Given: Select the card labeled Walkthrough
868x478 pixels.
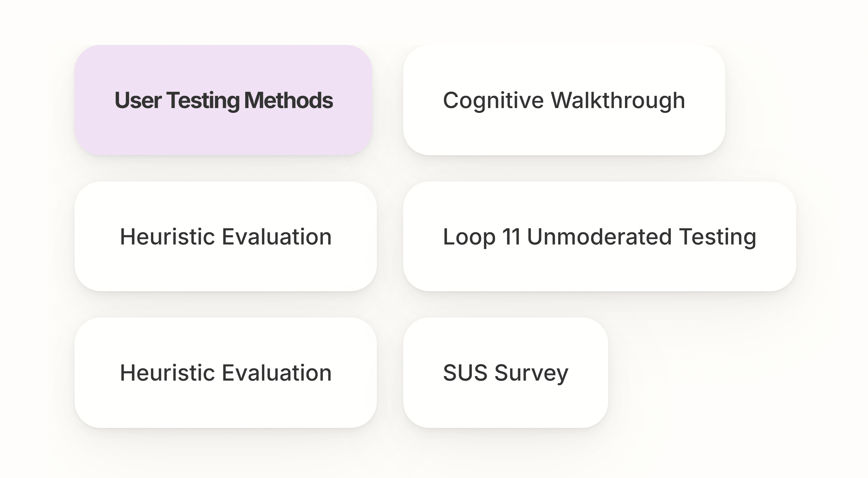Looking at the screenshot, I should (564, 100).
